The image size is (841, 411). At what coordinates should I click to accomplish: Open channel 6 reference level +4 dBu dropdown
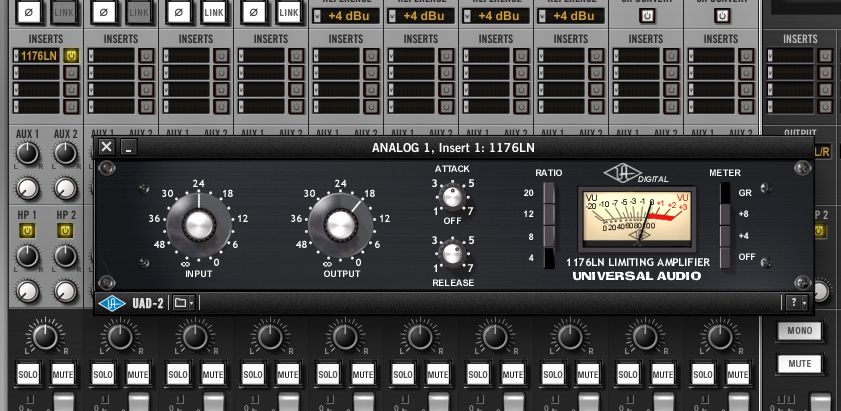422,16
